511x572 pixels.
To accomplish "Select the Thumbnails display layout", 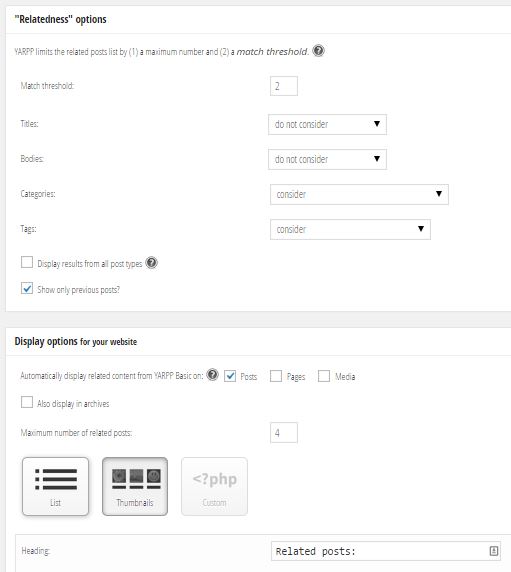I will [135, 486].
